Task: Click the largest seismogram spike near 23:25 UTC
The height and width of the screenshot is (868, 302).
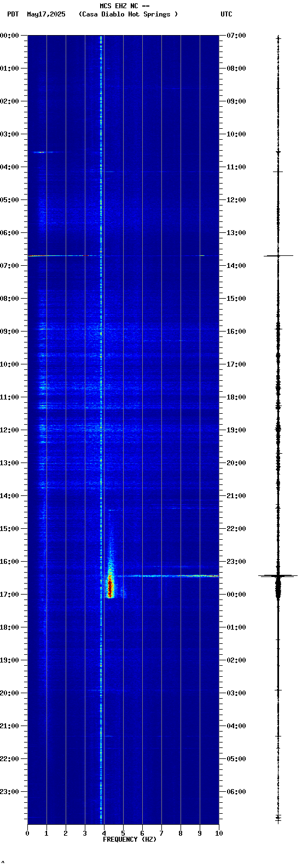Action: click(x=278, y=576)
